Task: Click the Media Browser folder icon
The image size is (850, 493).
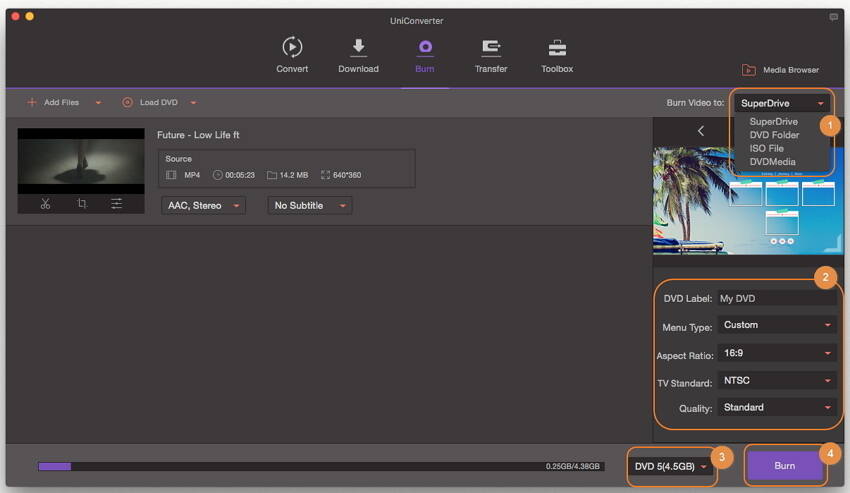Action: click(749, 70)
